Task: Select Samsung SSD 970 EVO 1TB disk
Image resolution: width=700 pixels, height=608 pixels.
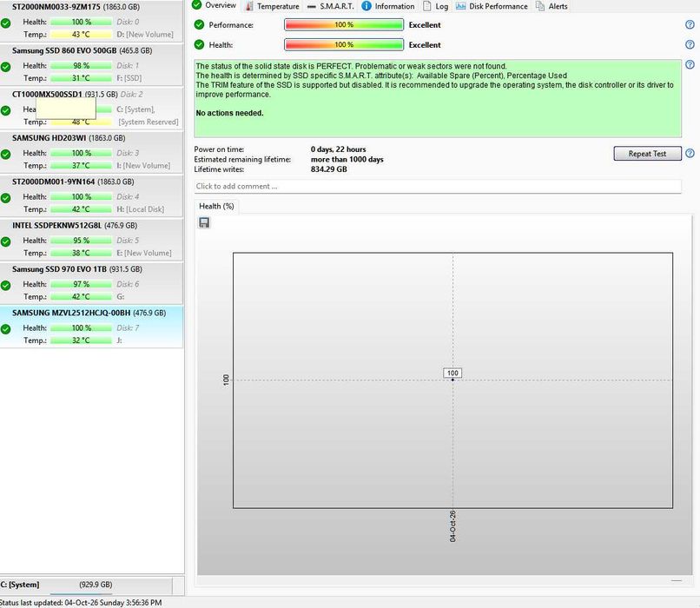Action: coord(91,283)
